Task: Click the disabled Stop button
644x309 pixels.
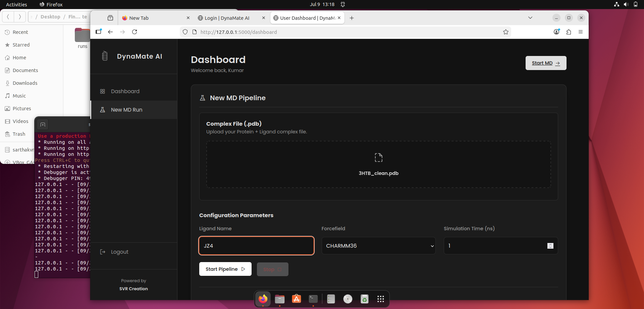Action: pyautogui.click(x=272, y=269)
